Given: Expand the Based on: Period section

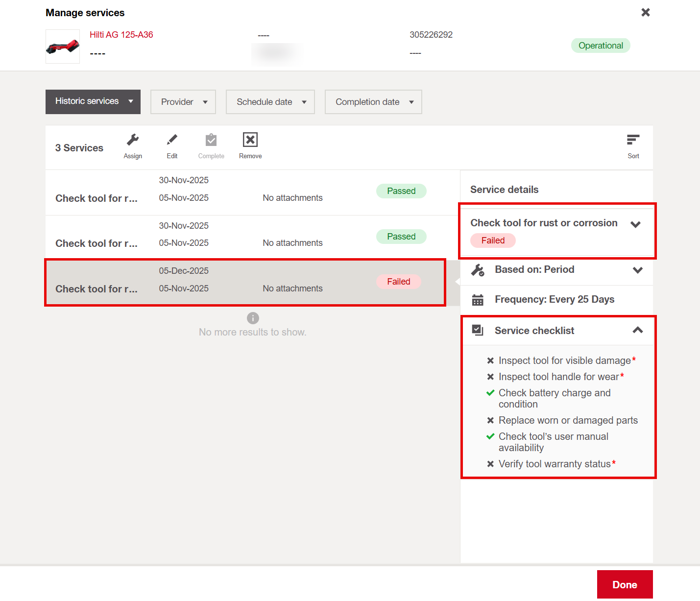Looking at the screenshot, I should (637, 270).
